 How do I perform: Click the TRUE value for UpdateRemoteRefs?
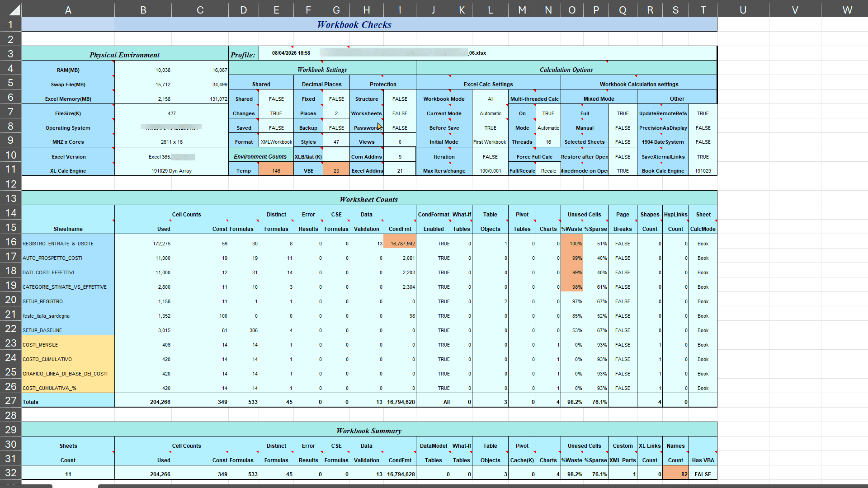(x=703, y=113)
